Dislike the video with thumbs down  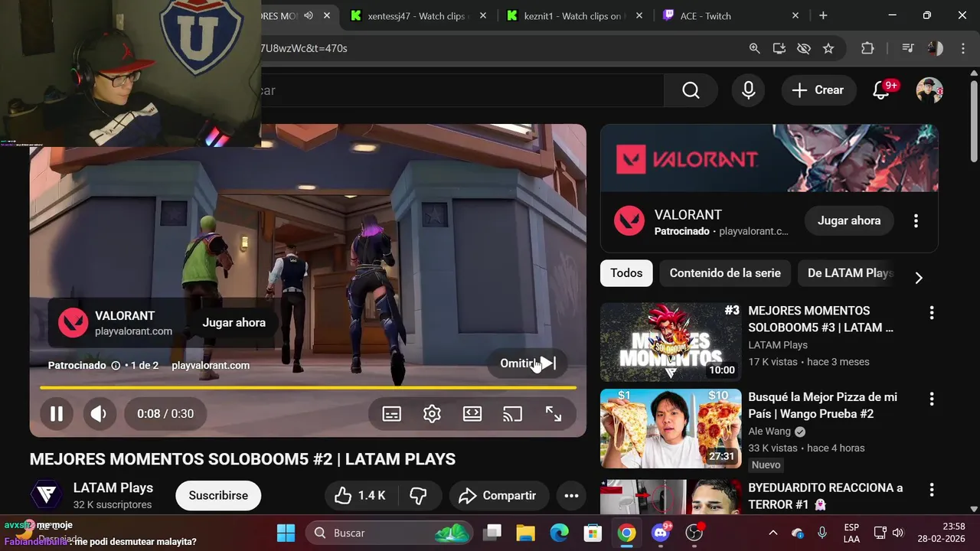pos(419,496)
